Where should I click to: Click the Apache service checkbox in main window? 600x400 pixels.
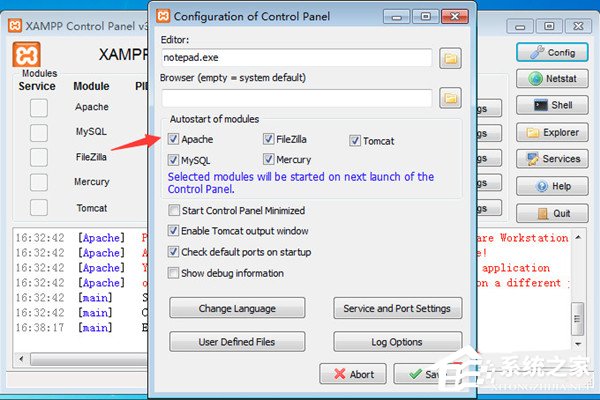pyautogui.click(x=39, y=108)
